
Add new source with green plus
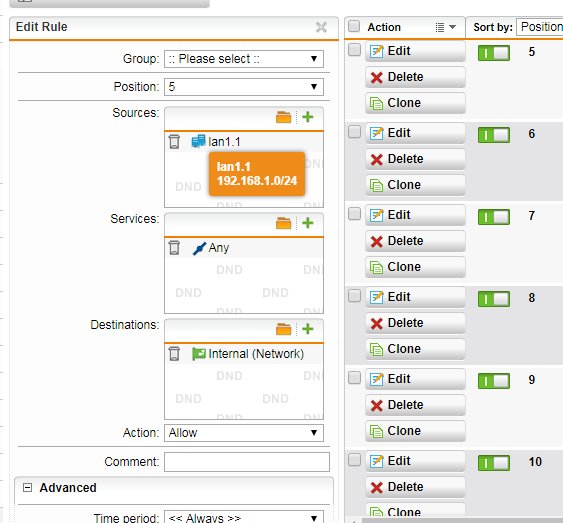click(308, 117)
